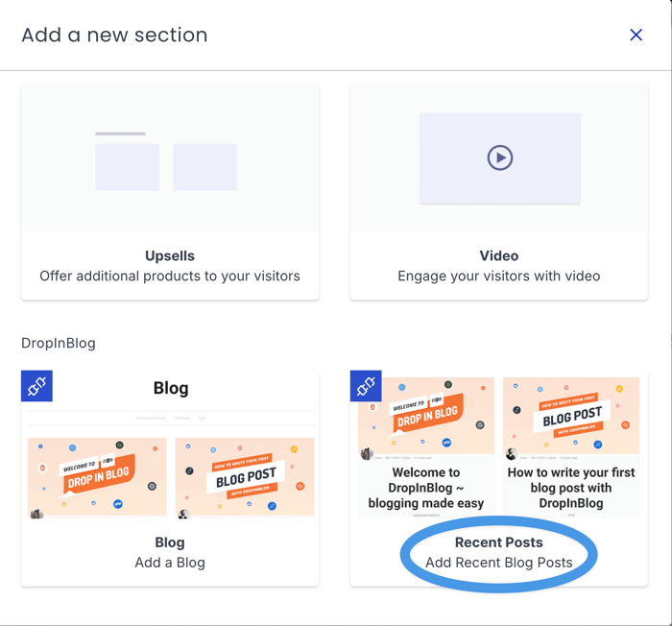Click 'Offer additional products to your visitors' text
The image size is (672, 626).
coord(170,277)
